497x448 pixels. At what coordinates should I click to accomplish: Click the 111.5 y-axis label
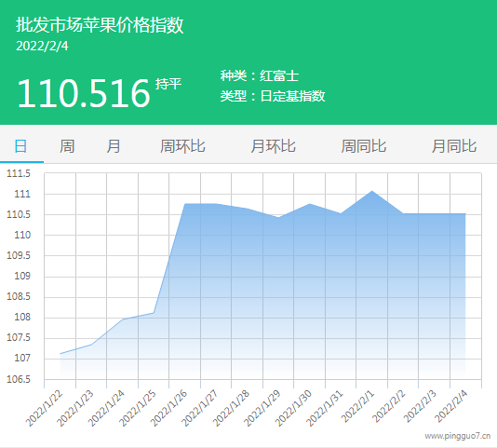click(19, 173)
